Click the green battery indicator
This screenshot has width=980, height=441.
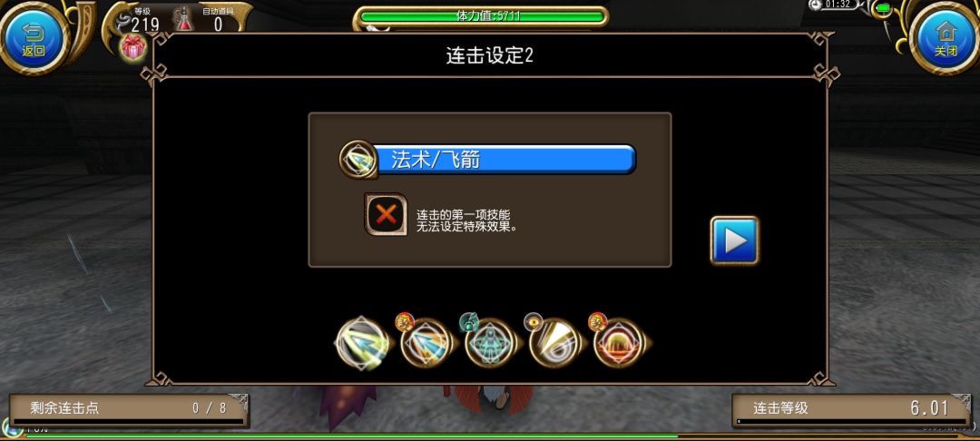(x=883, y=8)
